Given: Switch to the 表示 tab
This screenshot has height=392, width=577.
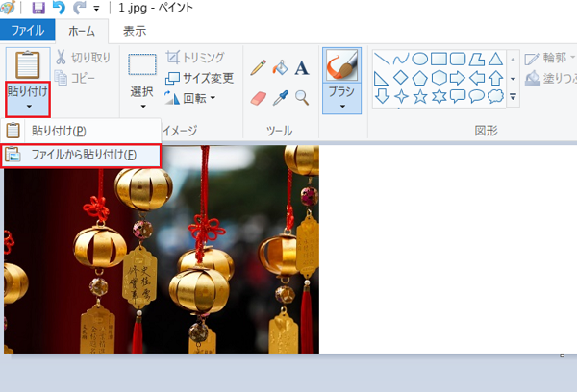Looking at the screenshot, I should [x=135, y=31].
